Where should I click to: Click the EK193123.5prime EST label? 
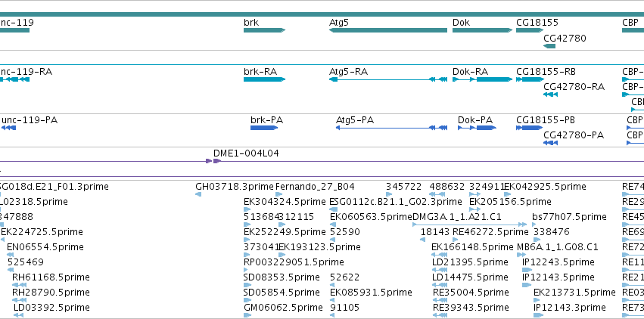coord(319,247)
